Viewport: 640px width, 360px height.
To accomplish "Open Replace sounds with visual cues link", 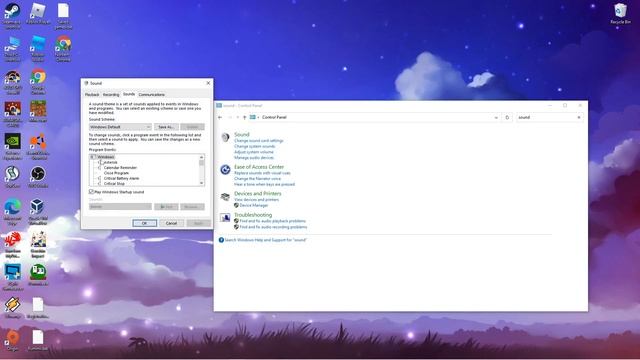I will 262,173.
